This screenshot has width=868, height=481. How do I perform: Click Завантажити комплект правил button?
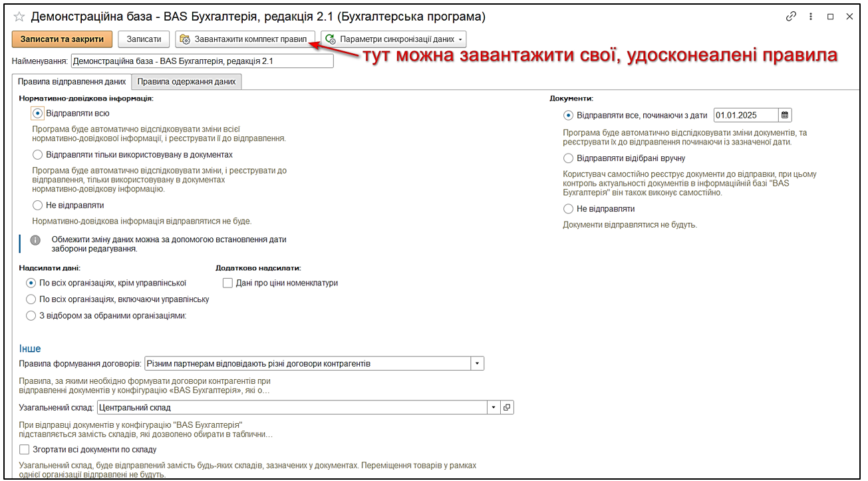coord(245,39)
